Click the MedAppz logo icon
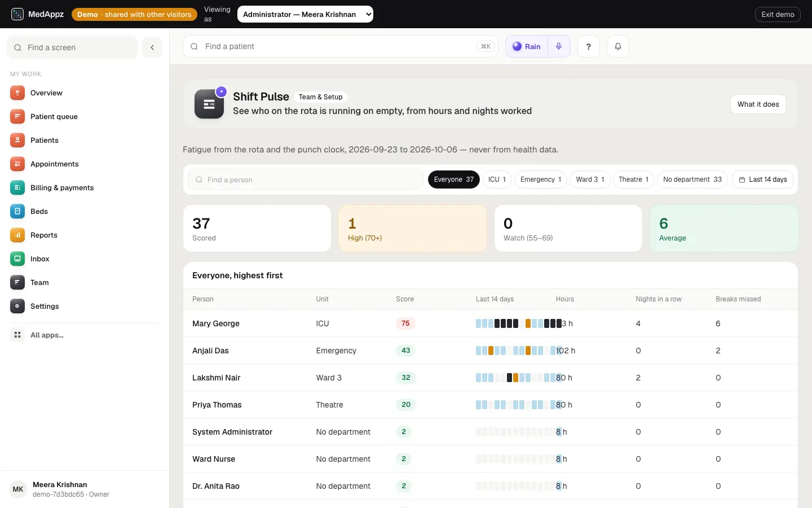The height and width of the screenshot is (508, 812). 17,14
